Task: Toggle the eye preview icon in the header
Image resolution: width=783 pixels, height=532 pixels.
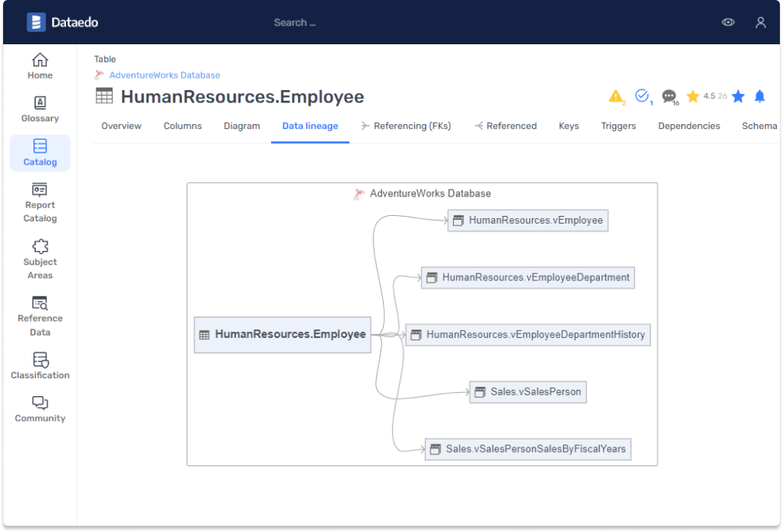Action: click(x=728, y=22)
